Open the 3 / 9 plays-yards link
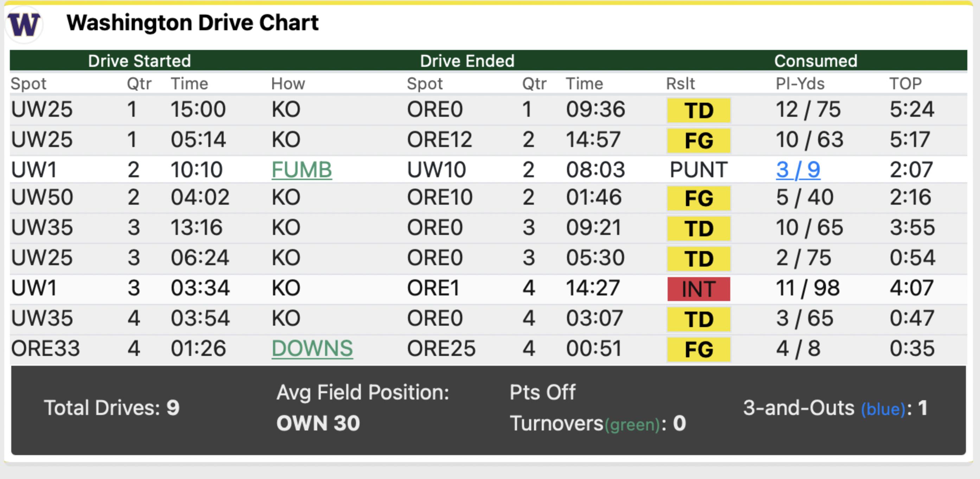Screen dimensions: 980x479 click(x=798, y=170)
